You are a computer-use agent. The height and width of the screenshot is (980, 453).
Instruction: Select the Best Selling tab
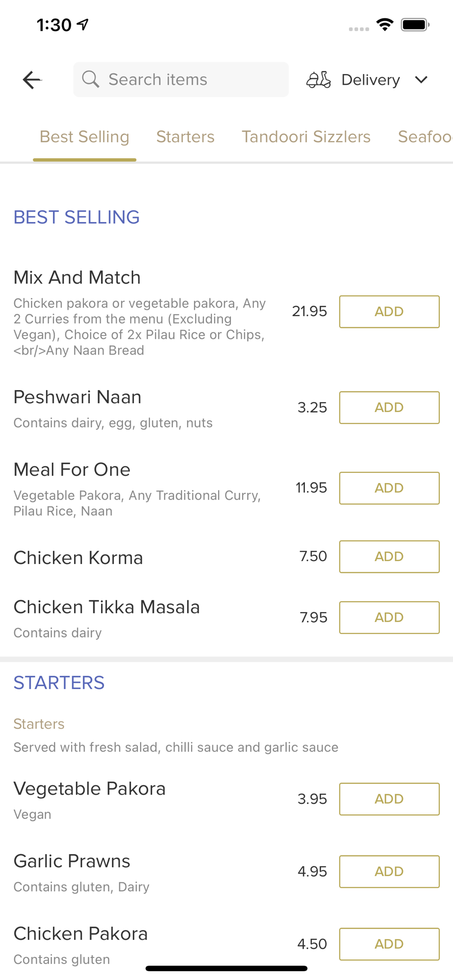click(84, 137)
